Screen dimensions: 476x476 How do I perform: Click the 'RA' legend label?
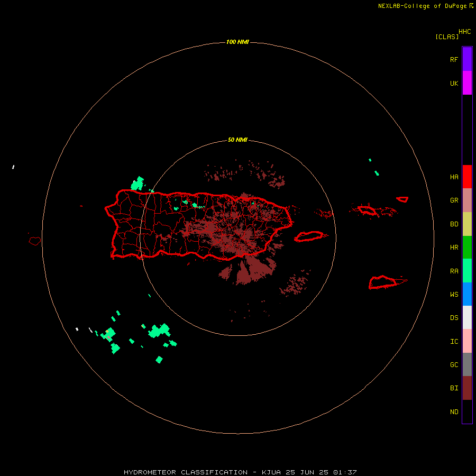[x=454, y=271]
